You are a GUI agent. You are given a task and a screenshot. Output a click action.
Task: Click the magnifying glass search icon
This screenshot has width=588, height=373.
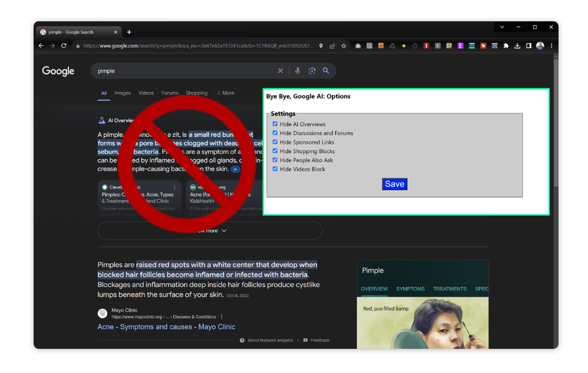coord(326,71)
